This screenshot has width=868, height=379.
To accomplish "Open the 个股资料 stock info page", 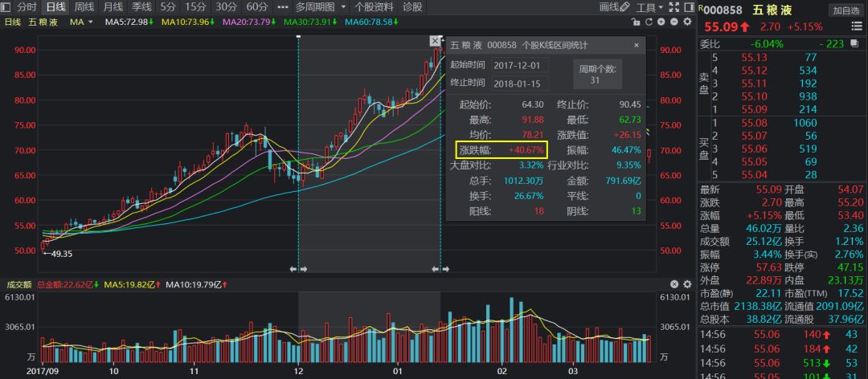I will click(x=375, y=7).
